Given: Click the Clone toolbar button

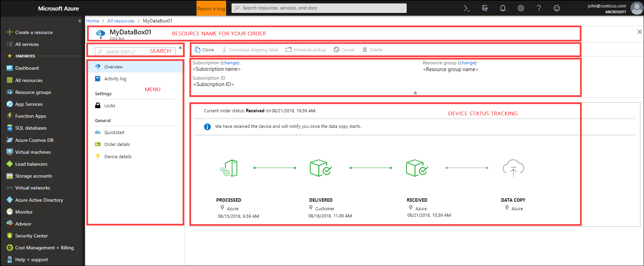Looking at the screenshot, I should coord(204,50).
